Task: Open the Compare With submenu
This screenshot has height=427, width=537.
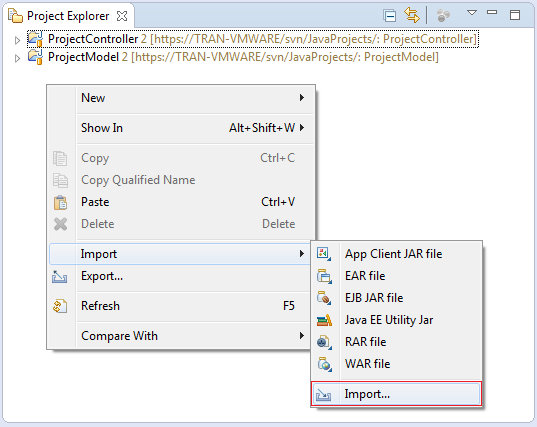Action: click(181, 336)
